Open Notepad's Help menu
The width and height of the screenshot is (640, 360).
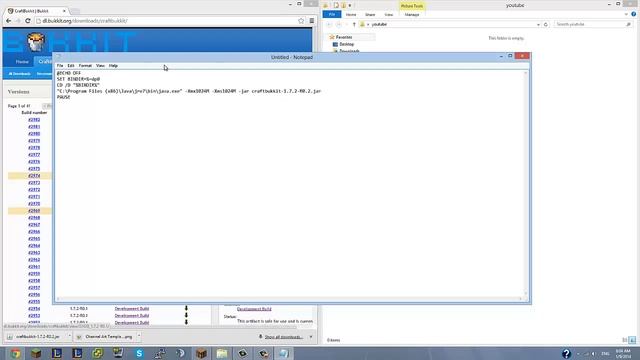pos(113,65)
